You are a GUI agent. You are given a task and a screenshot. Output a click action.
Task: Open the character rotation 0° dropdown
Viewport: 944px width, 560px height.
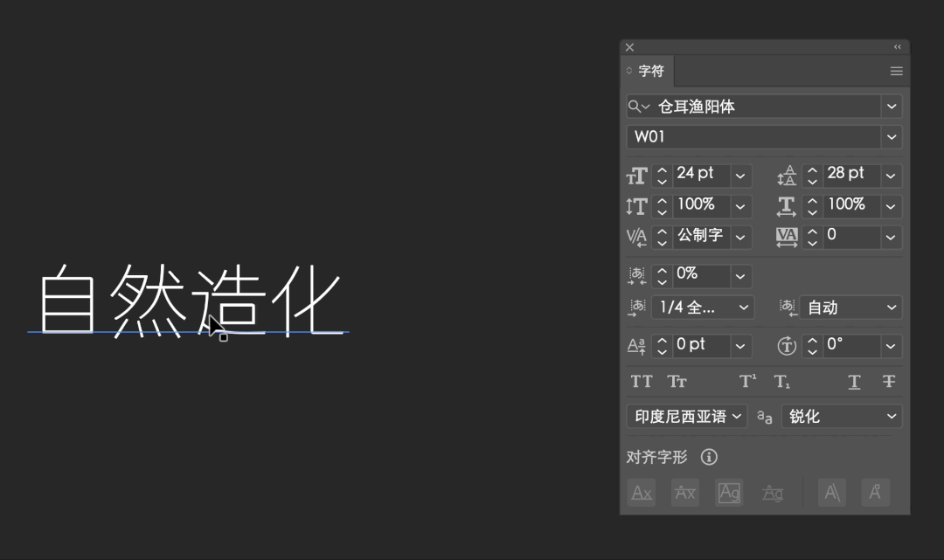point(891,346)
